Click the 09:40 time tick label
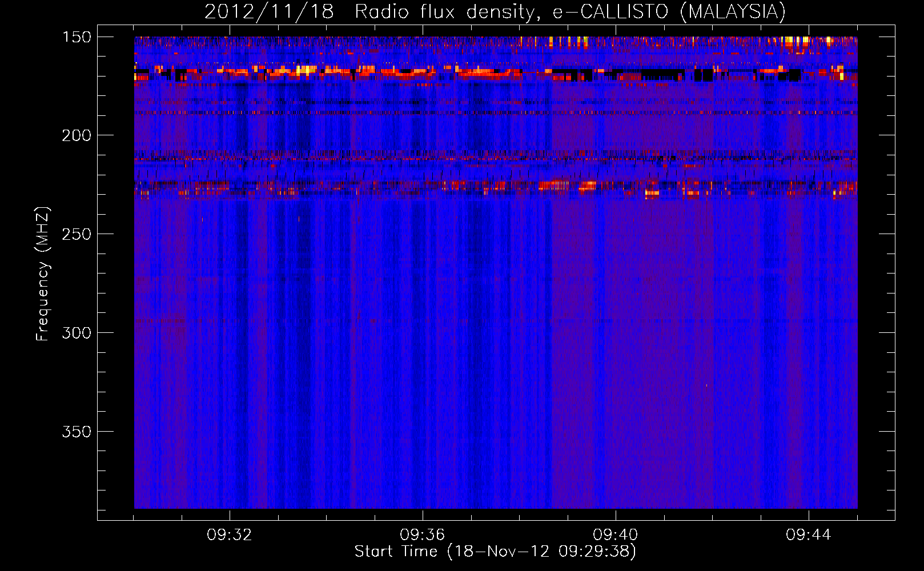This screenshot has width=924, height=571. click(x=616, y=535)
